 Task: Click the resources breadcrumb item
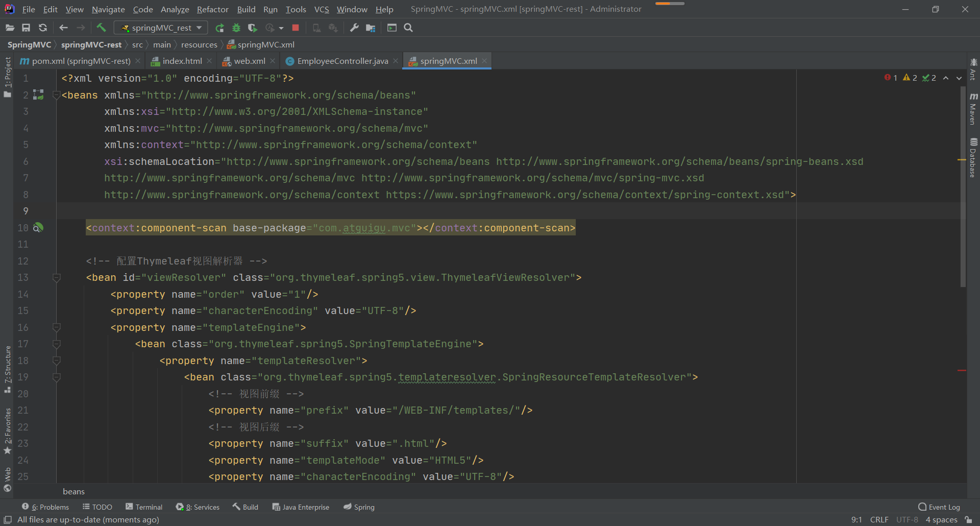pyautogui.click(x=199, y=44)
